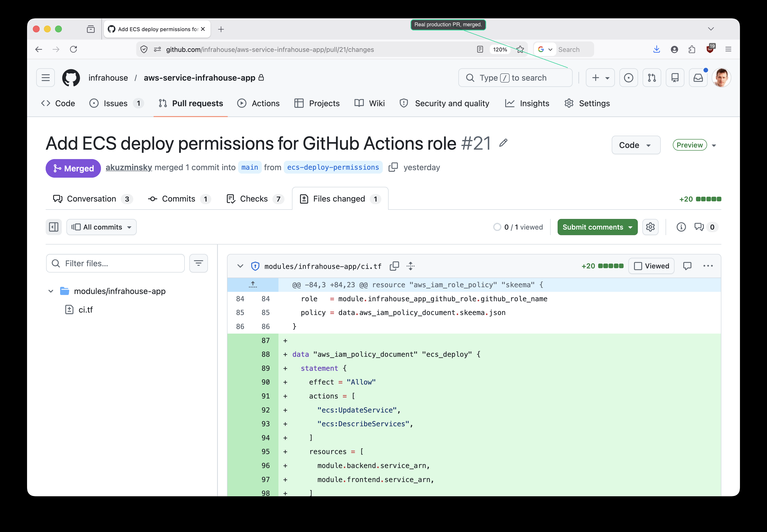Select the Files changed tab
The height and width of the screenshot is (532, 767).
click(340, 199)
